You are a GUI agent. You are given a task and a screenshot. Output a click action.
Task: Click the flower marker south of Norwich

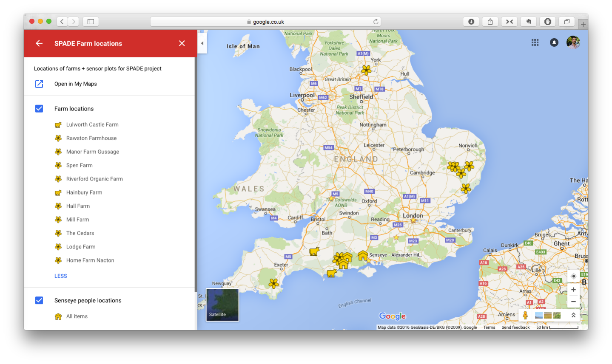pyautogui.click(x=469, y=166)
